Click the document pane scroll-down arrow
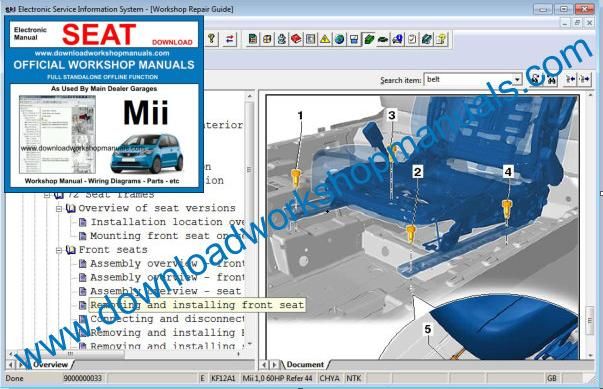The image size is (603, 389). coord(590,356)
